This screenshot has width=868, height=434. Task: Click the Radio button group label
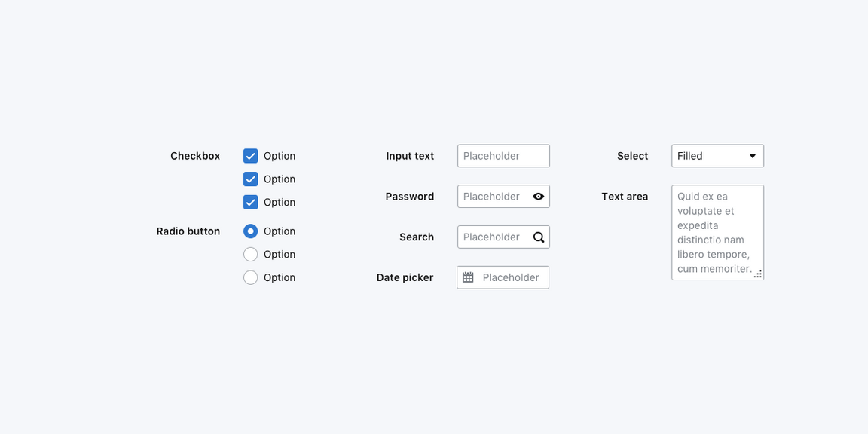188,231
